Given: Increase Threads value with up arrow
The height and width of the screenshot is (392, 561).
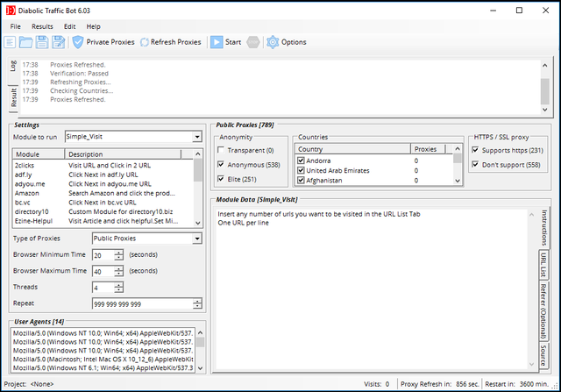Looking at the screenshot, I should click(119, 284).
